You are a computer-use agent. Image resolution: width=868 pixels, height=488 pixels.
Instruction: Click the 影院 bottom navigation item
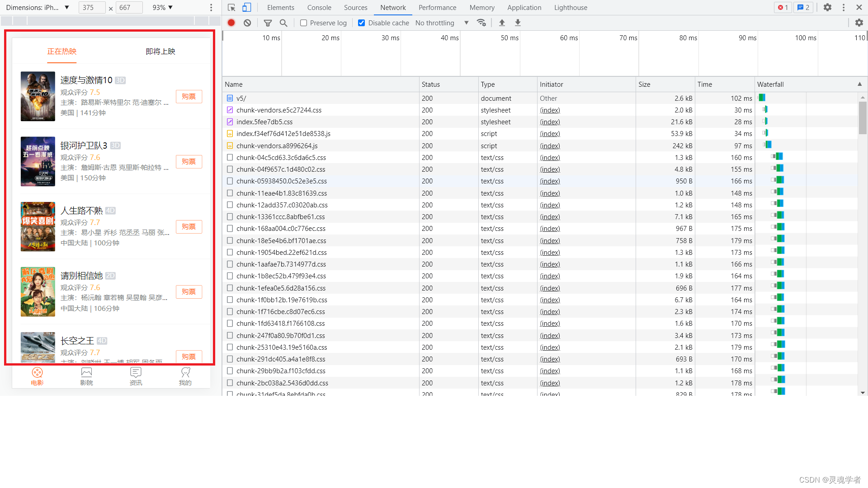pos(86,376)
